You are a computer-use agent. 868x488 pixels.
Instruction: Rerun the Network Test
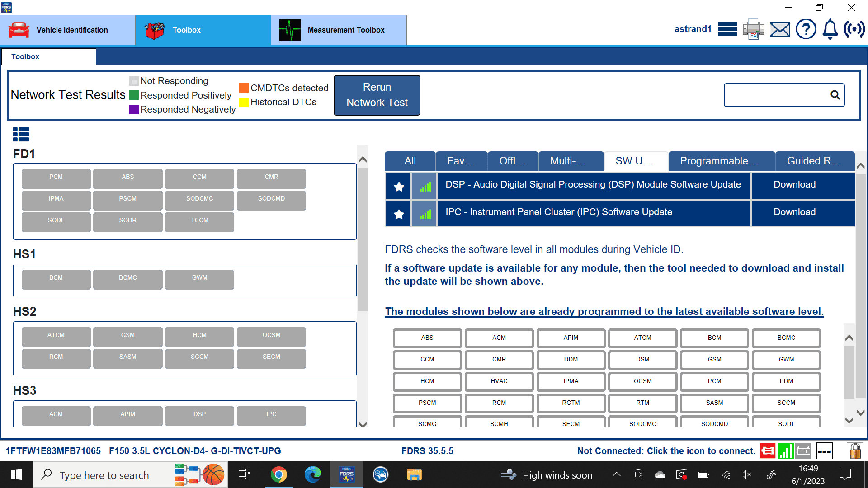click(377, 95)
